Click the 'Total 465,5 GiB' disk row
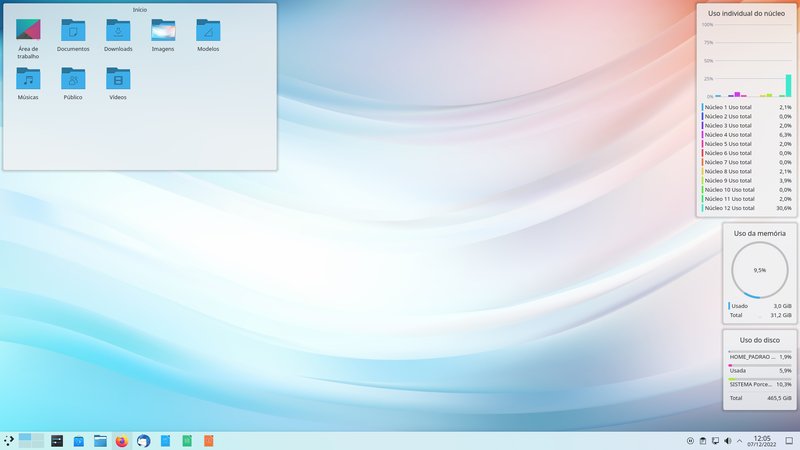Screen dimensions: 800x450 [x=760, y=398]
